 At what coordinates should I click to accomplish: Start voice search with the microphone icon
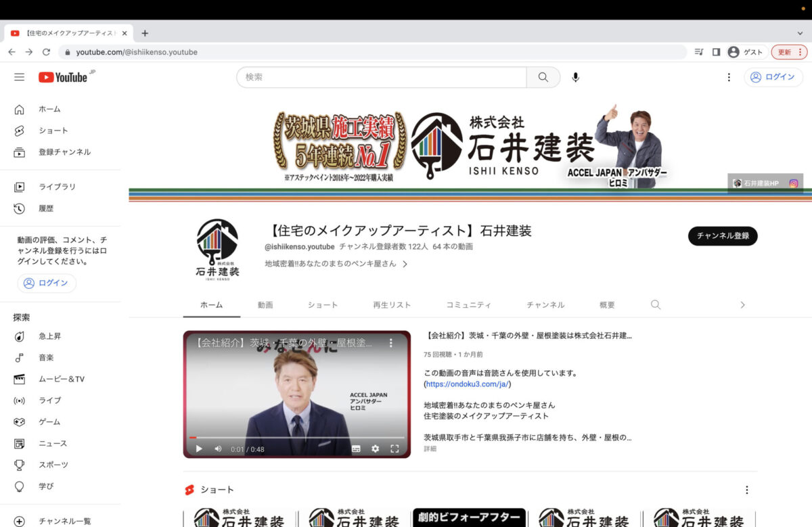575,77
